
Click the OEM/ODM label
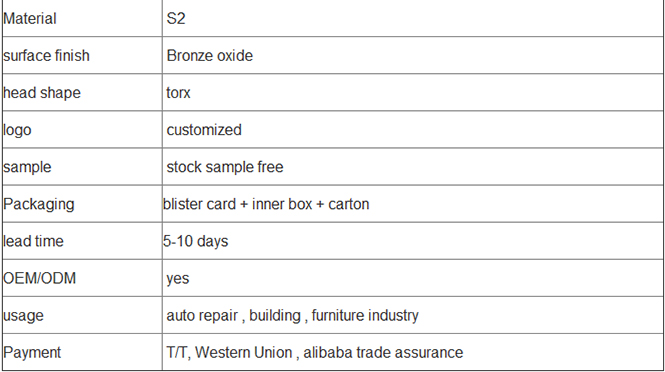pos(39,279)
